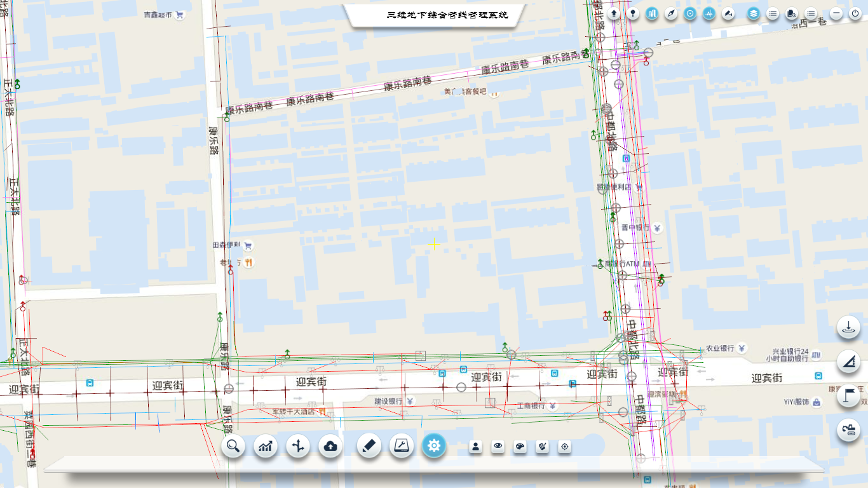Click the 工商银行 map label

(x=531, y=406)
